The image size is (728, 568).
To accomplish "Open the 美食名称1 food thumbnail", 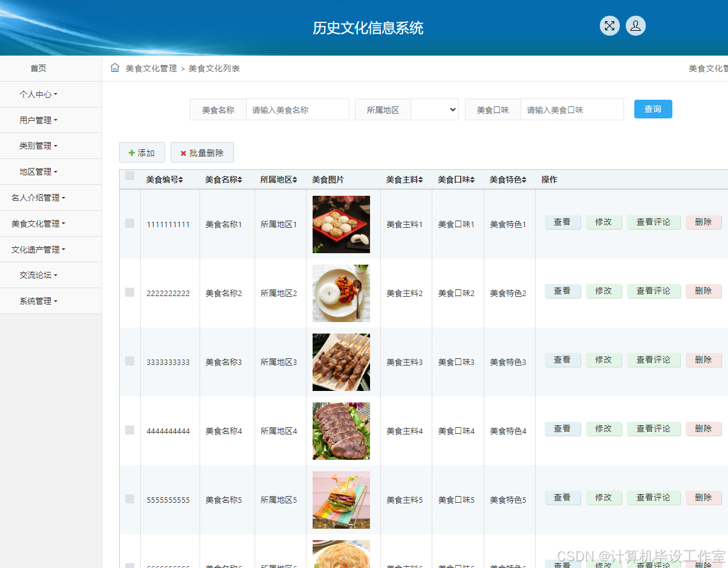I will (x=341, y=224).
